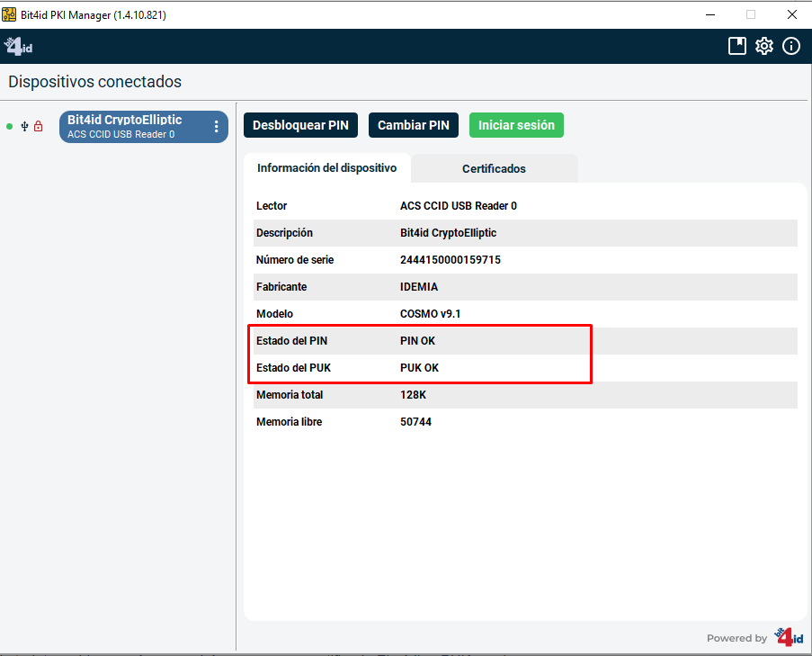Click the Lector value ACS CCID USB Reader 0
This screenshot has height=656, width=812.
point(459,206)
